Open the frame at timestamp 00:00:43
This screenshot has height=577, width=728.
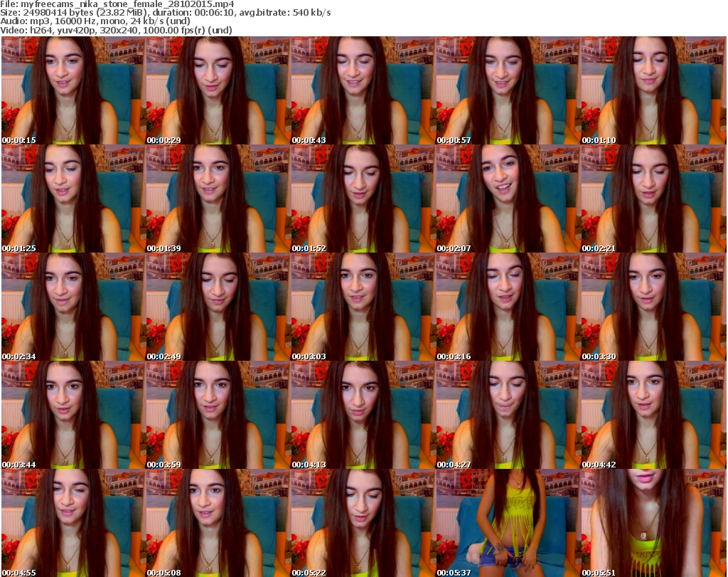[363, 90]
